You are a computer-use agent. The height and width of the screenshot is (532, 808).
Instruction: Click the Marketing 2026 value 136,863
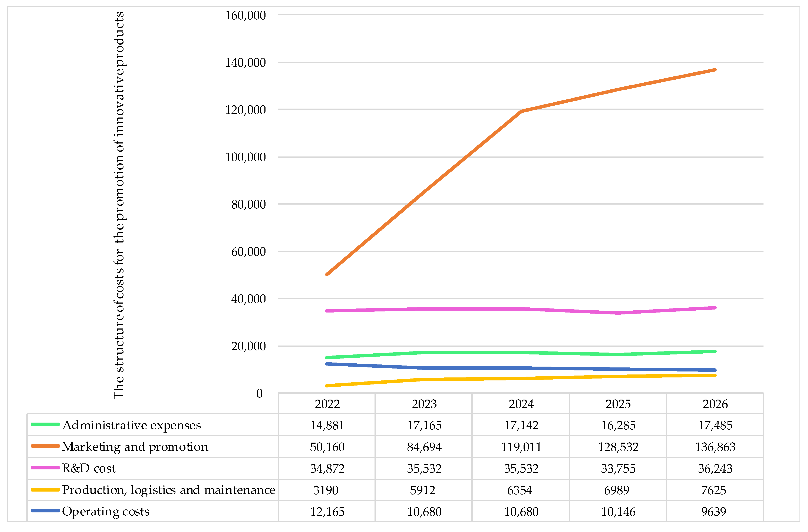[715, 447]
